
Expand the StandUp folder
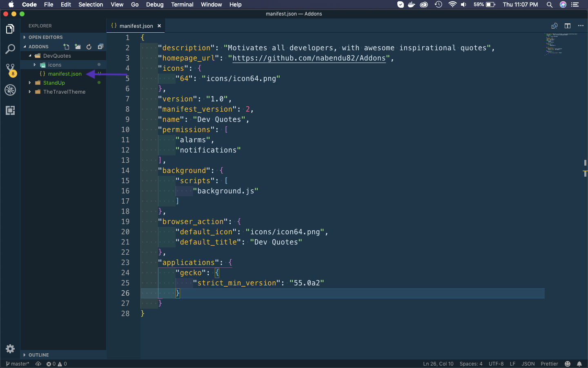click(x=54, y=83)
